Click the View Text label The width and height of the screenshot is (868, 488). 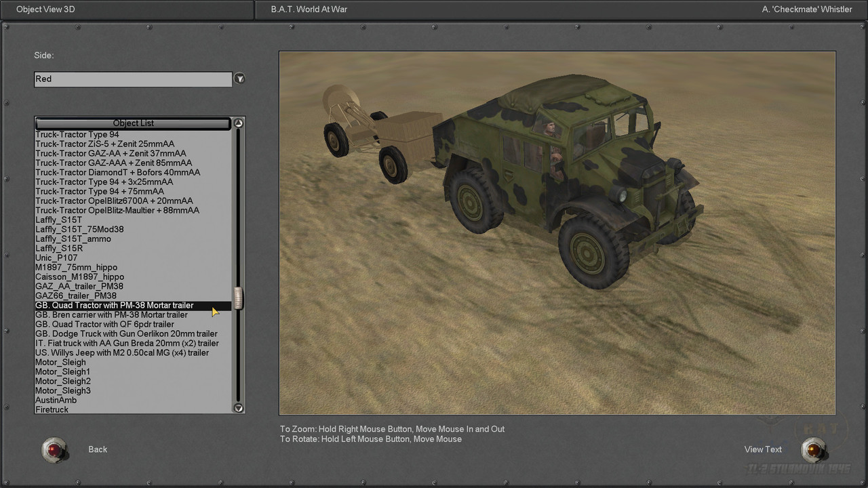[x=763, y=449]
